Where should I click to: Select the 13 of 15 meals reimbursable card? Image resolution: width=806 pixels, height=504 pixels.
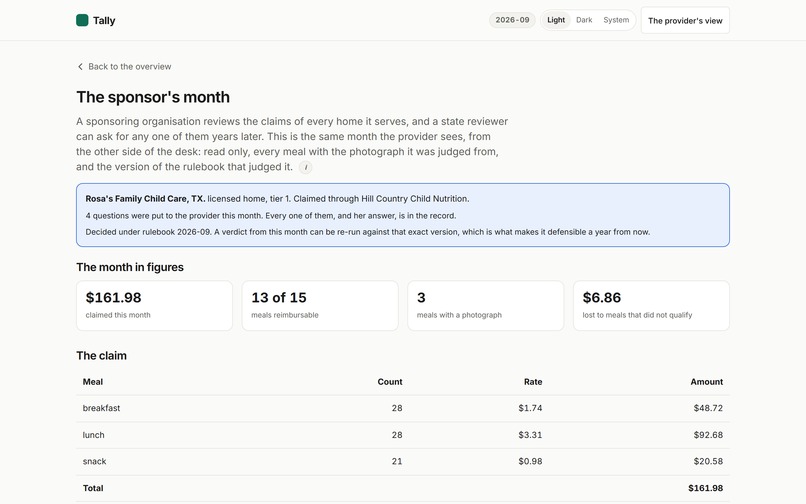click(x=320, y=305)
